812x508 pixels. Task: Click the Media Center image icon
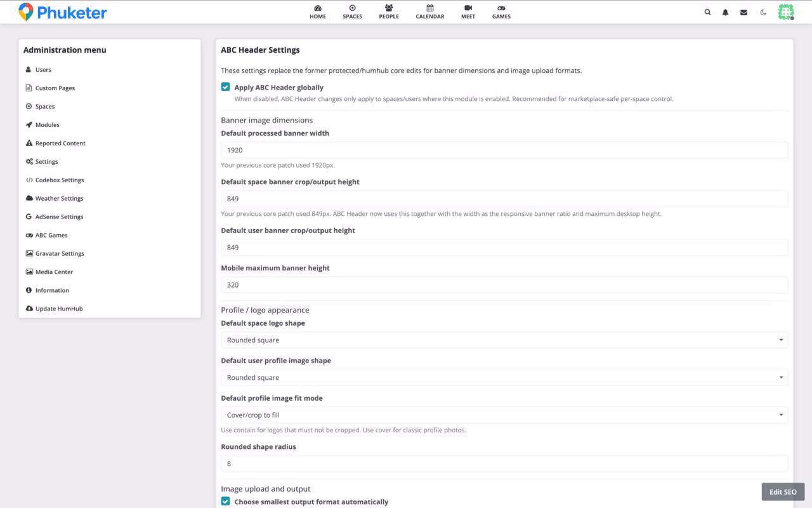29,272
